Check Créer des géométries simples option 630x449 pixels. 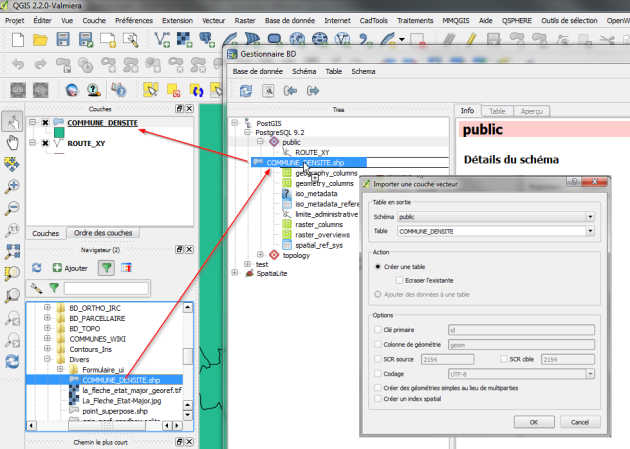point(377,388)
